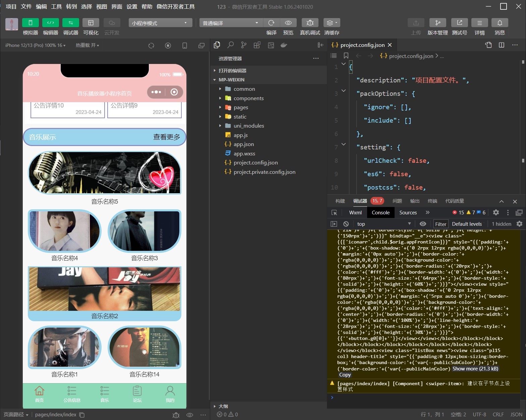Toggle the simulator panel button
The height and width of the screenshot is (420, 526).
coord(30,23)
